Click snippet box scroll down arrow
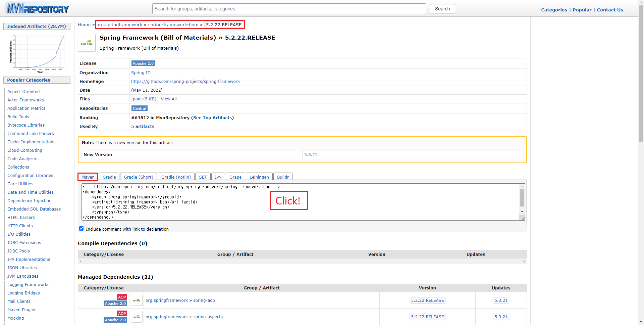The width and height of the screenshot is (644, 325). click(522, 212)
